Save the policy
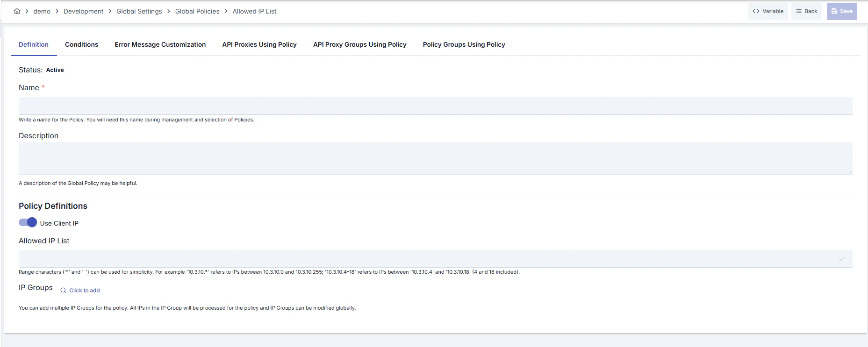 [x=842, y=11]
